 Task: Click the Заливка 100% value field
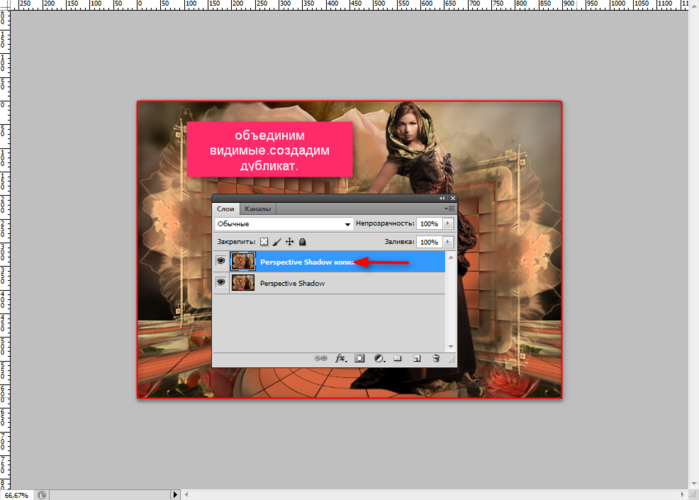429,242
